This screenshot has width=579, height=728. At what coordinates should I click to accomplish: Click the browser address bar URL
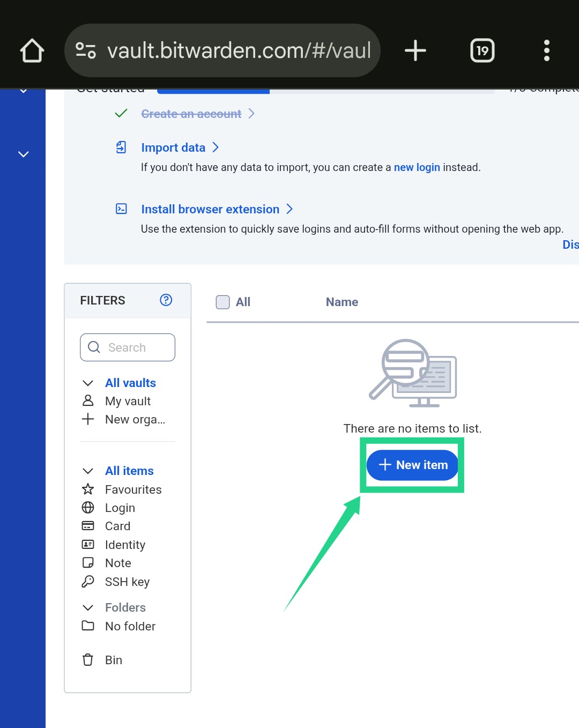click(x=239, y=51)
